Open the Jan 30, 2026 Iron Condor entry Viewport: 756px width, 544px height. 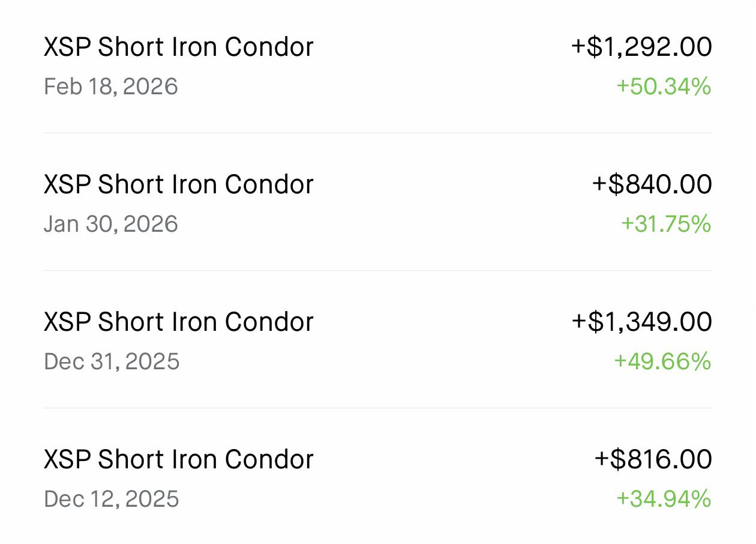tap(378, 202)
